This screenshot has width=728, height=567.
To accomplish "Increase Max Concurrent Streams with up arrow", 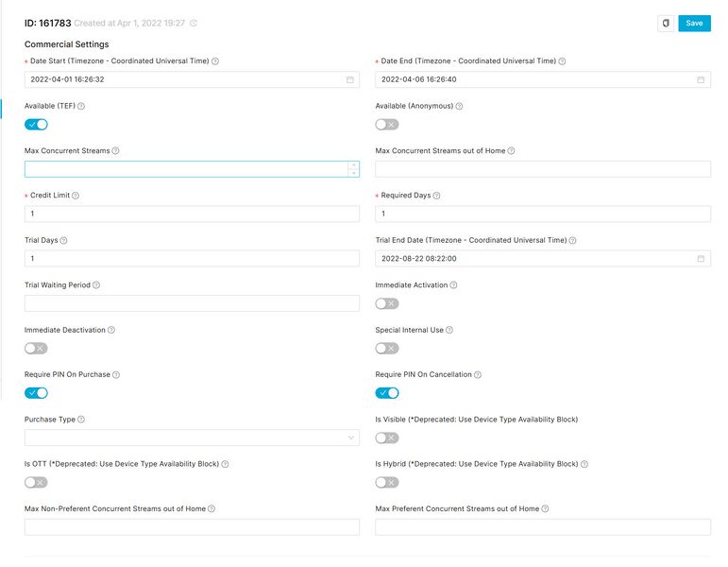I will (353, 165).
